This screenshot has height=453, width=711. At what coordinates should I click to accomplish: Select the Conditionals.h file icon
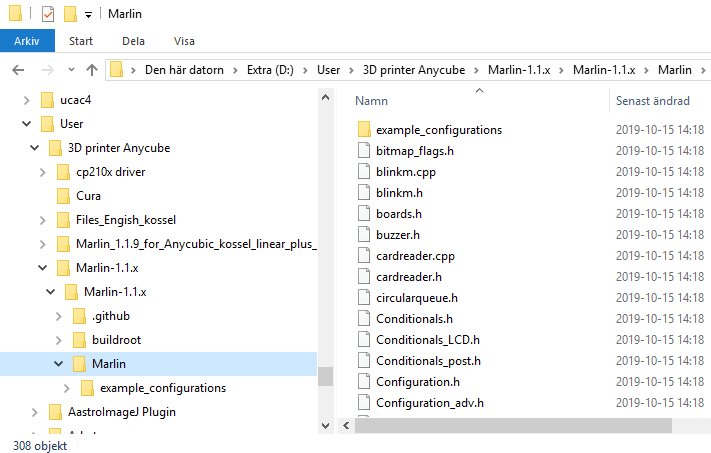[364, 318]
